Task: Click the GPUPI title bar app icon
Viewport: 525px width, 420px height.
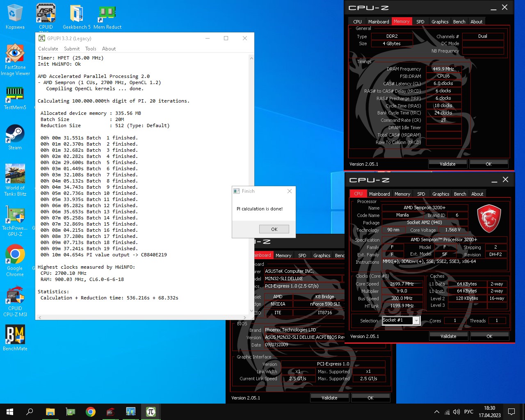Action: coord(41,38)
